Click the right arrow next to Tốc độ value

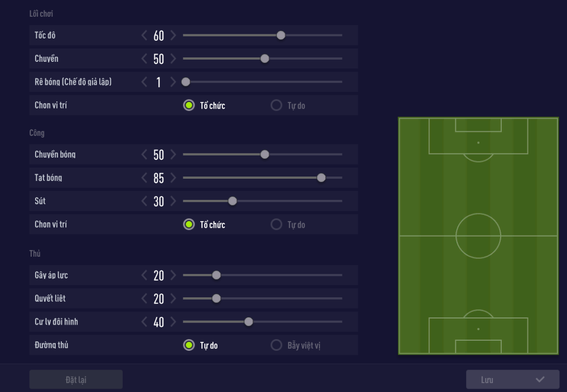173,36
